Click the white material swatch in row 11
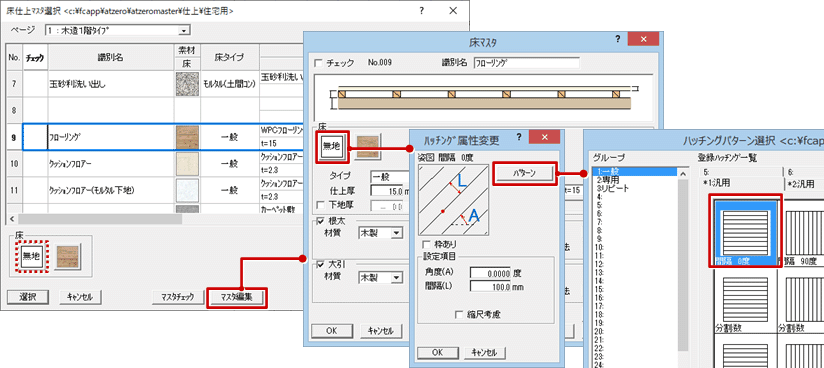 click(x=187, y=190)
